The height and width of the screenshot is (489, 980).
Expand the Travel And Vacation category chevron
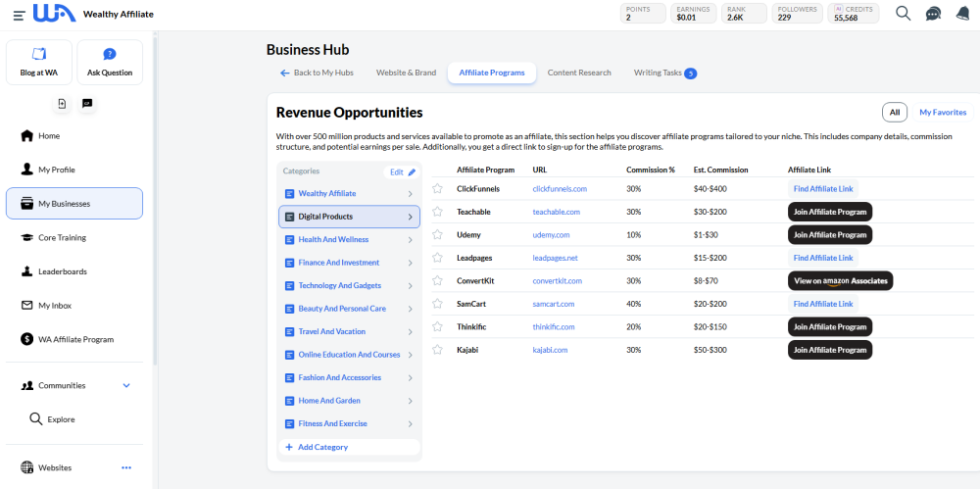[410, 331]
